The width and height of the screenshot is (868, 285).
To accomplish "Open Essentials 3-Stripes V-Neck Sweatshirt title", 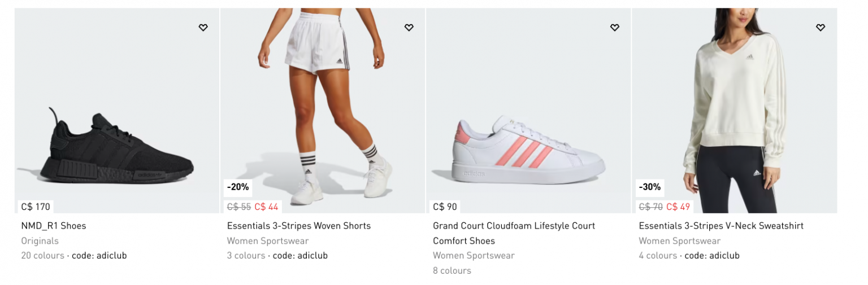I will (721, 226).
